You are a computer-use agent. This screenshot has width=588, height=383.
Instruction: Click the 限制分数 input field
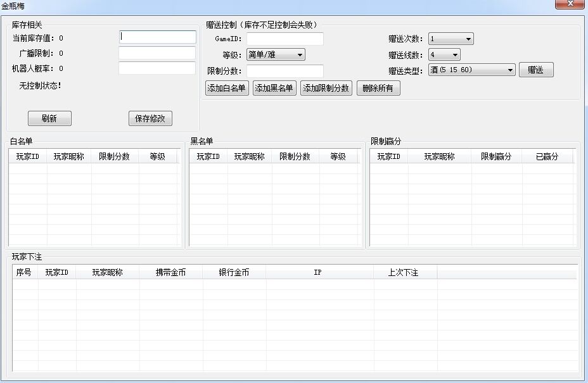coord(285,71)
